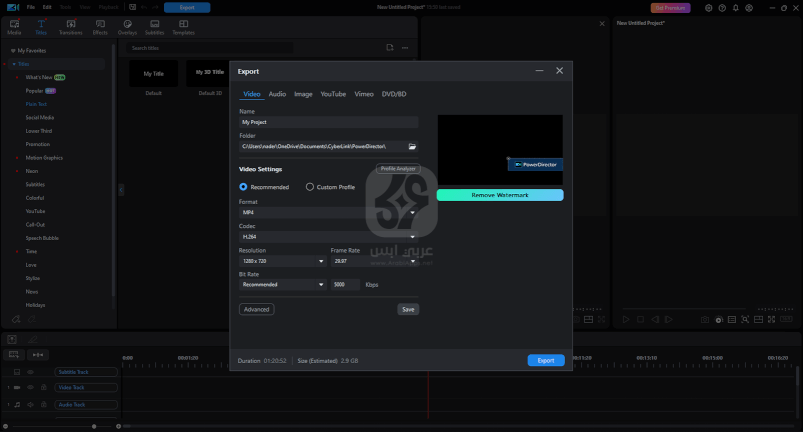The width and height of the screenshot is (803, 432).
Task: Open the help question mark icon
Action: 722,8
